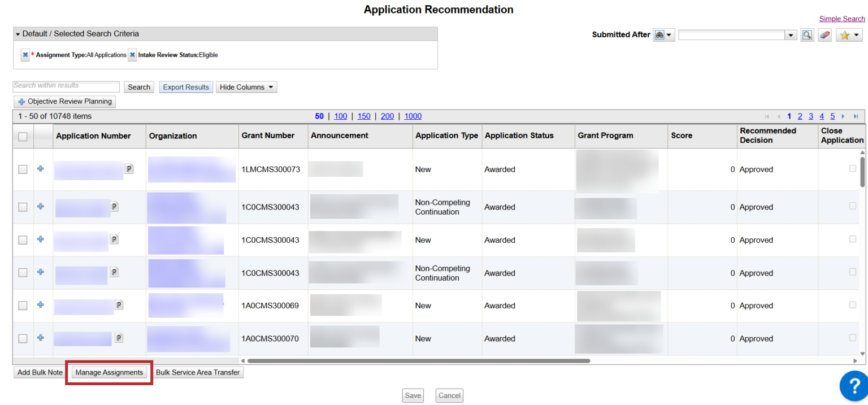The height and width of the screenshot is (405, 868).
Task: Toggle the select-all checkbox in table header
Action: 23,136
